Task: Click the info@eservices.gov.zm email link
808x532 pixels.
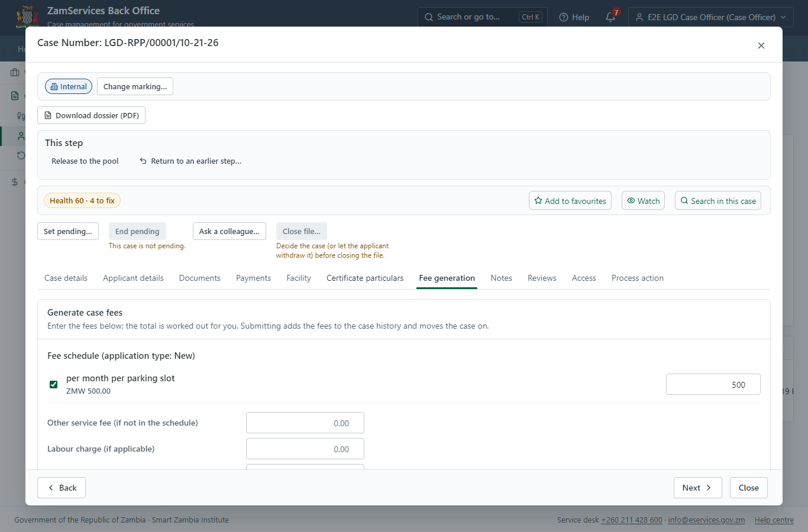Action: click(706, 520)
